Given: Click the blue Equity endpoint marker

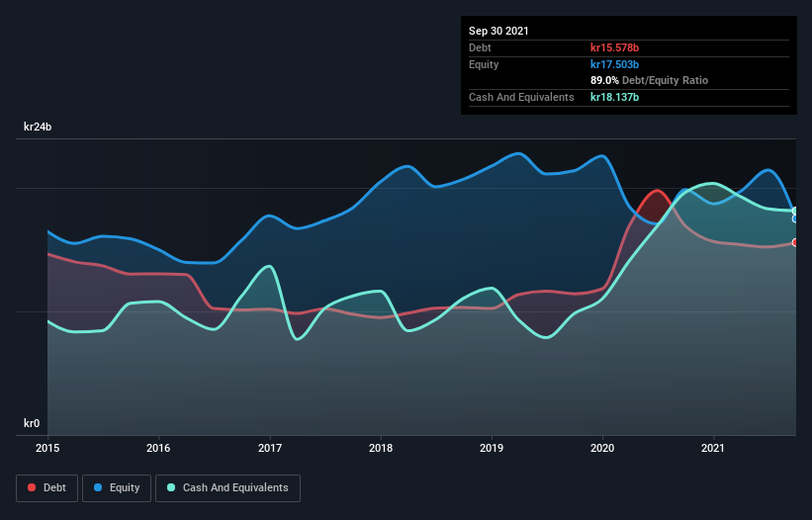Looking at the screenshot, I should click(795, 218).
